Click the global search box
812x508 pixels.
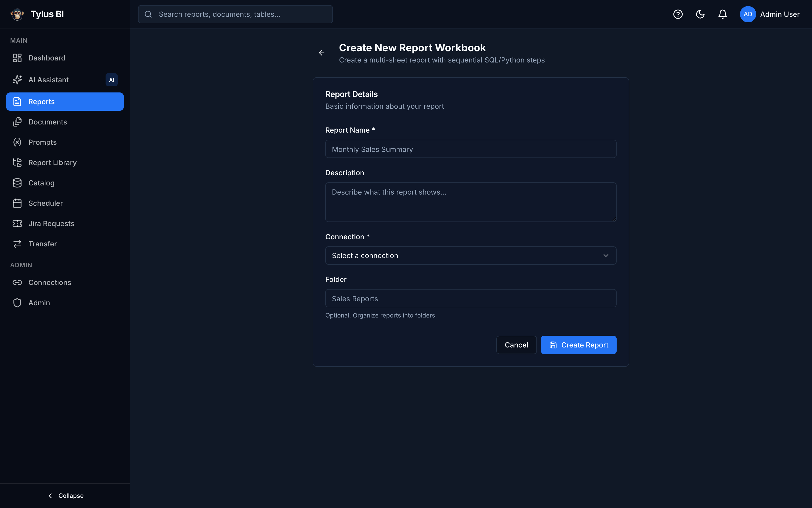[x=235, y=14]
